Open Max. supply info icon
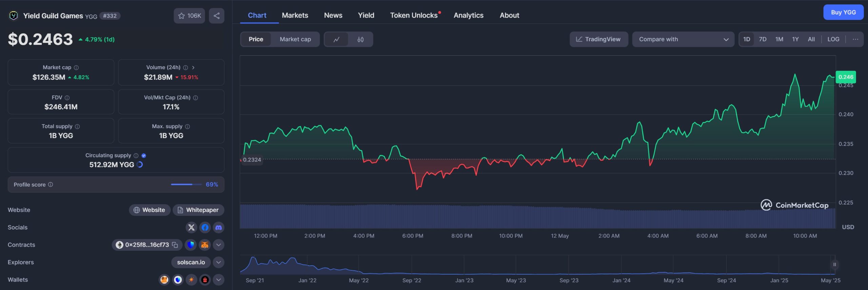The height and width of the screenshot is (290, 868). [188, 127]
